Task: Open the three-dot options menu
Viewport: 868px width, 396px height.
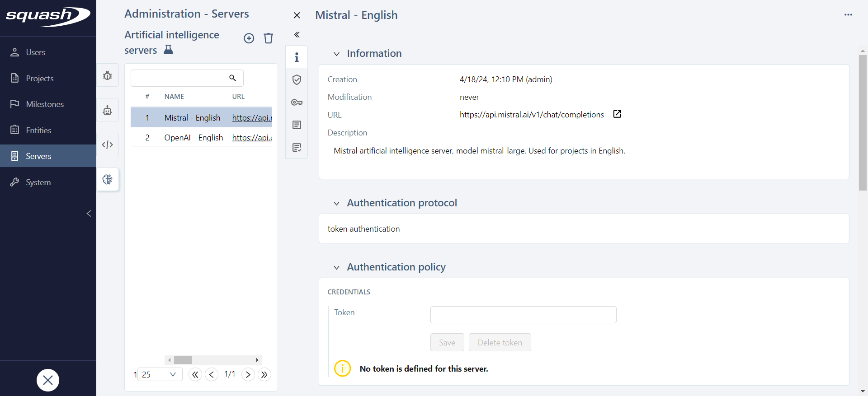Action: point(848,15)
